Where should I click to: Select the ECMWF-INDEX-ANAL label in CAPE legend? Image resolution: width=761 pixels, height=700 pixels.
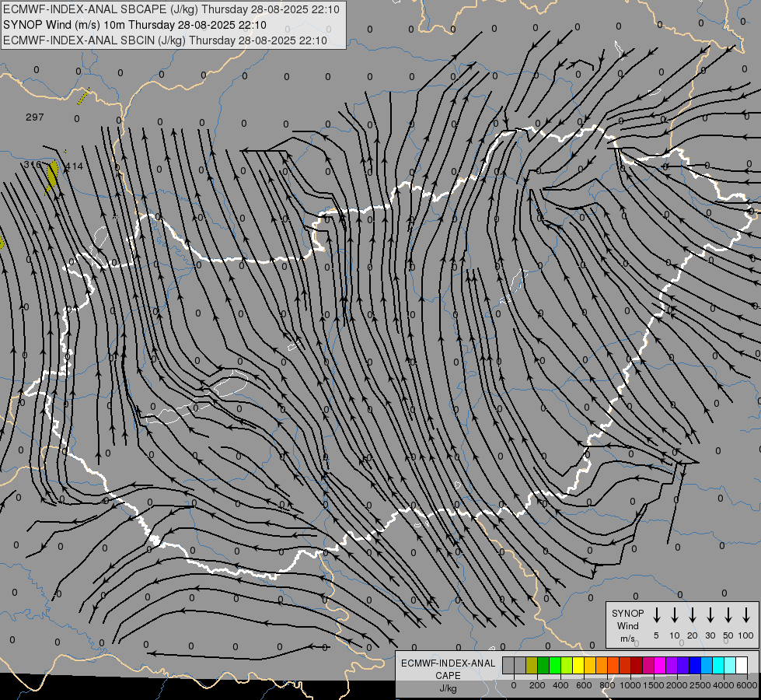click(x=448, y=663)
